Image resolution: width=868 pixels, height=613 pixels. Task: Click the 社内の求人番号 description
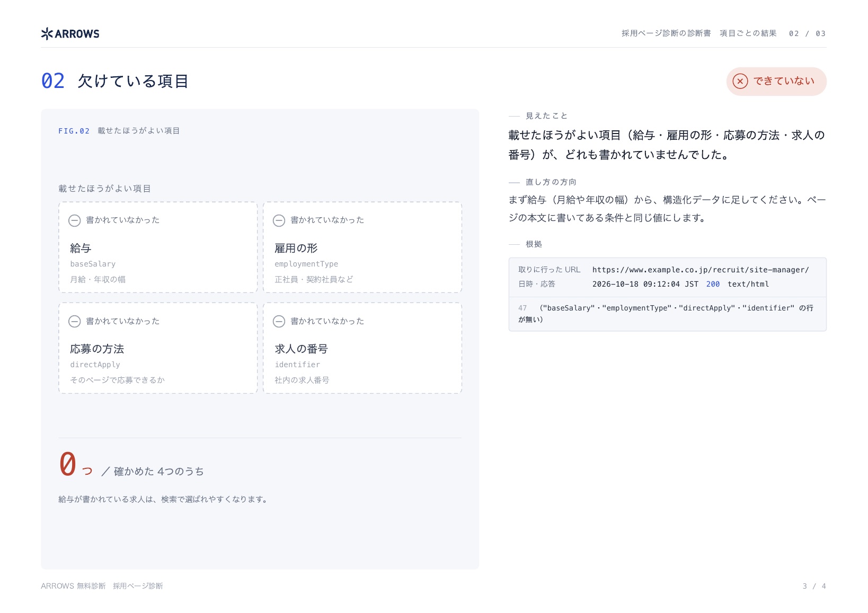point(302,380)
